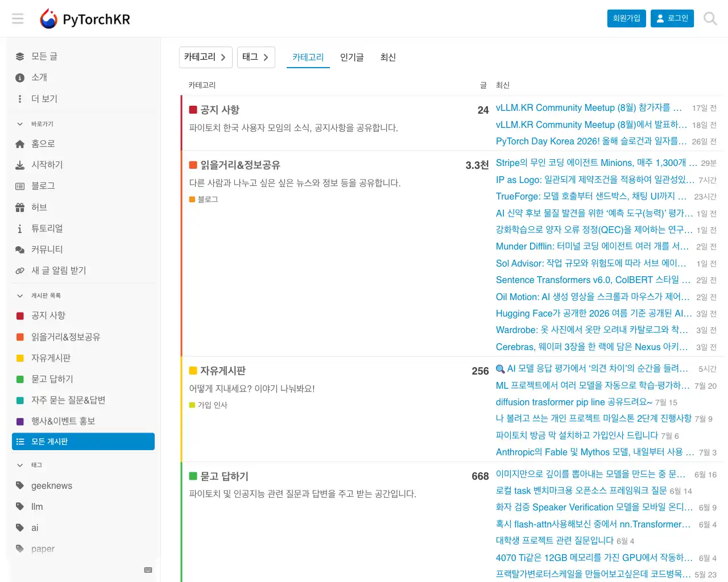Open topic 'diffusion trasformer pip line 공유드려요~'
This screenshot has width=728, height=582.
coord(574,402)
